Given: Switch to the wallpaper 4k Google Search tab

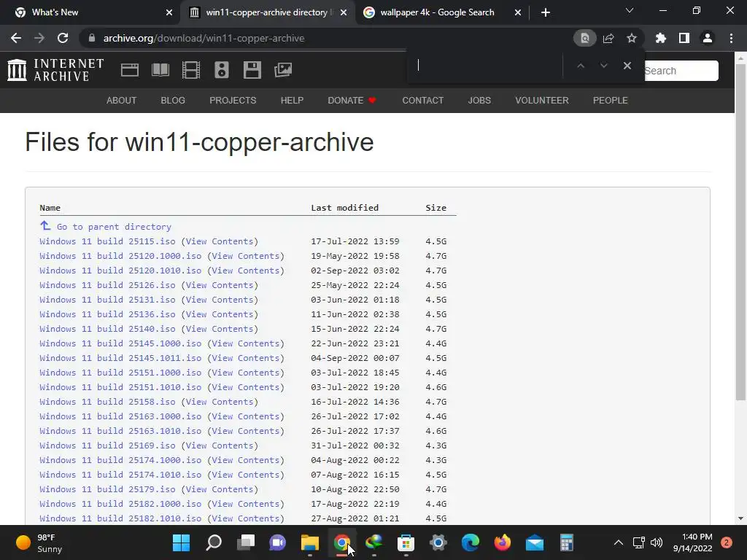Looking at the screenshot, I should pyautogui.click(x=437, y=12).
